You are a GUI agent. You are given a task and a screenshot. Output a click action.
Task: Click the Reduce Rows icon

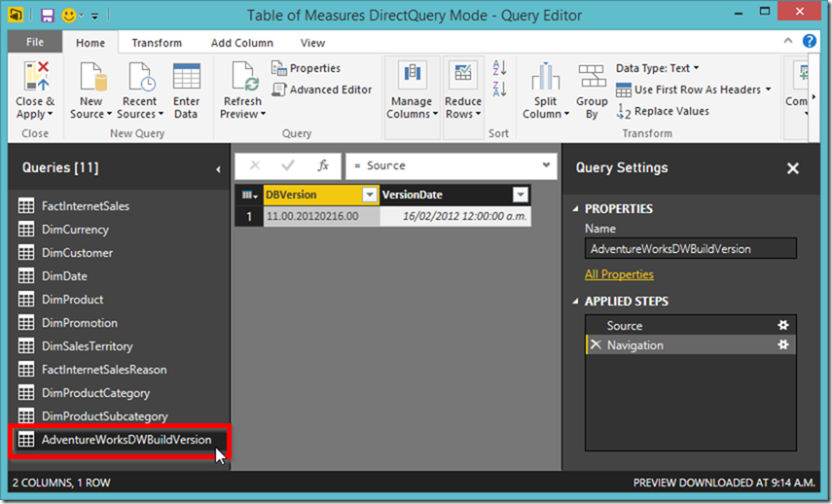click(462, 75)
